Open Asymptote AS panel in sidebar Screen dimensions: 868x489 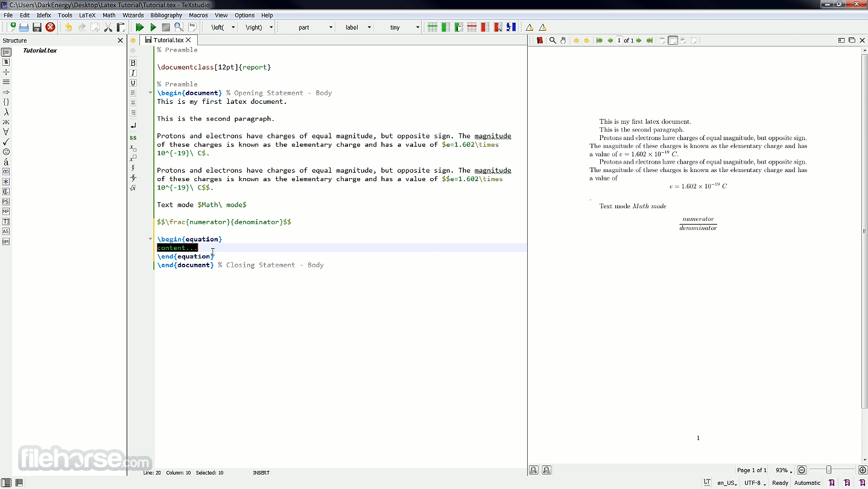(6, 231)
